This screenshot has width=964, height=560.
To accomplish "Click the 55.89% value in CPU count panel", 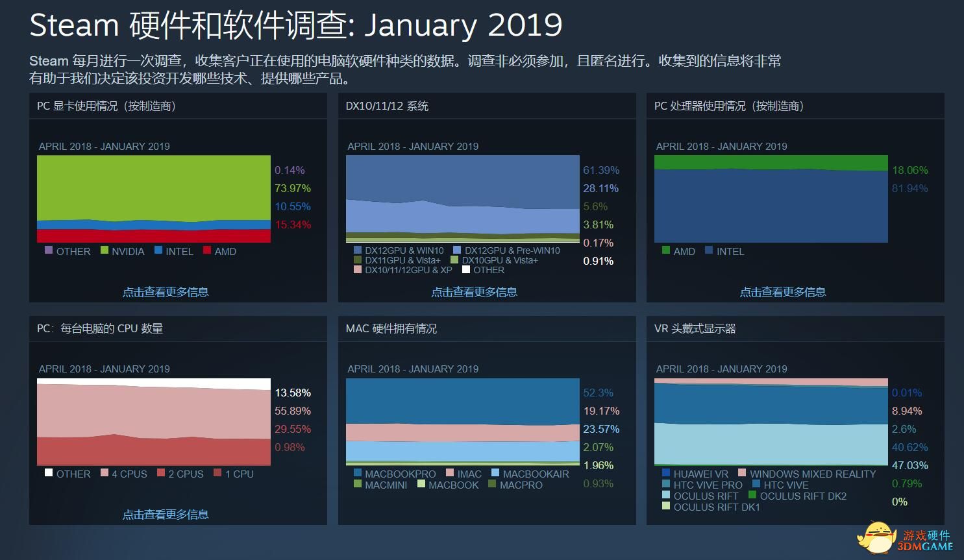I will coord(293,411).
